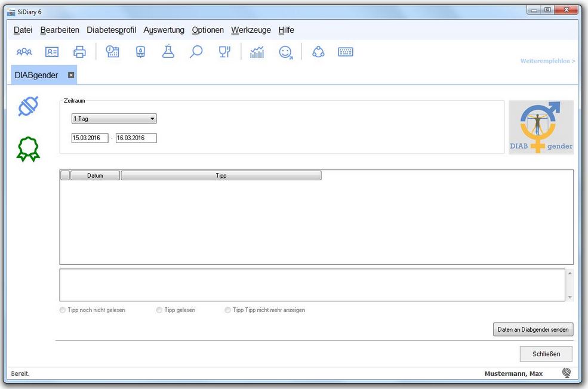Click the end date field 16.03.2016

(x=136, y=138)
